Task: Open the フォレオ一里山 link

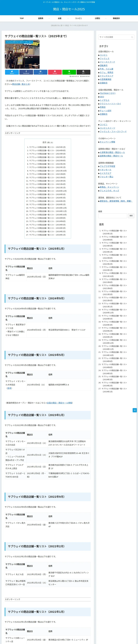Action: click(x=106, y=177)
